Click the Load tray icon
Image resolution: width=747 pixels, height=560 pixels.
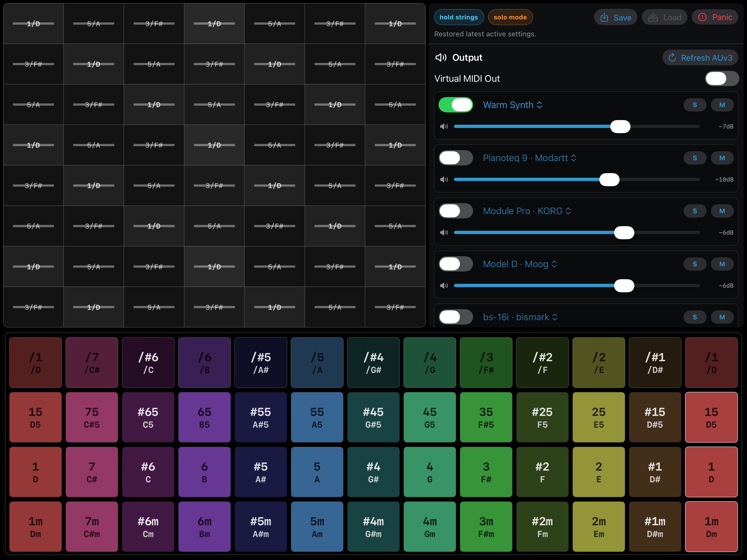pyautogui.click(x=653, y=17)
